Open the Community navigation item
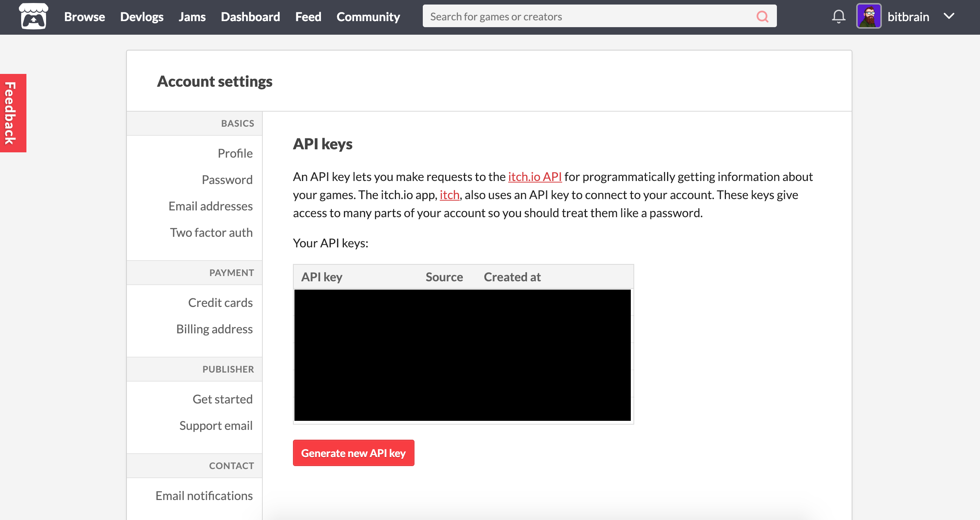 [368, 16]
